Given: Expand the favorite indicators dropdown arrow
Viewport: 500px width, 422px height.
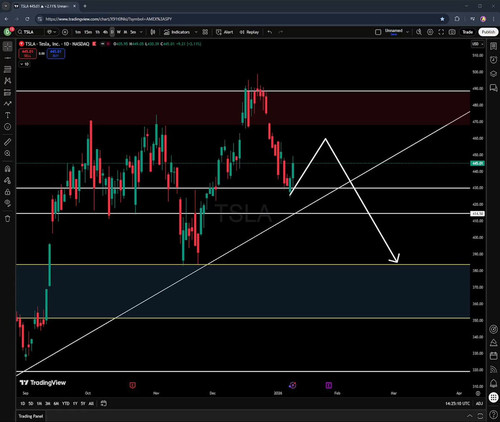Looking at the screenshot, I should point(196,32).
